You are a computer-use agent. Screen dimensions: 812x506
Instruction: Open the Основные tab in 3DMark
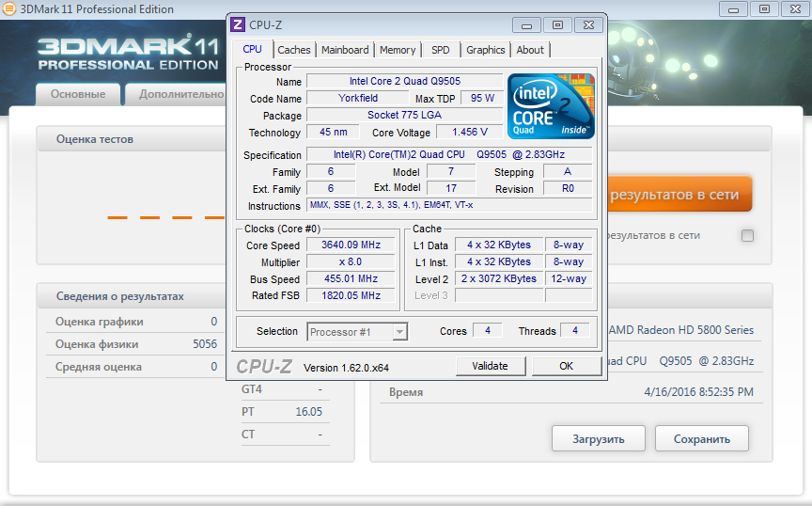pos(78,94)
